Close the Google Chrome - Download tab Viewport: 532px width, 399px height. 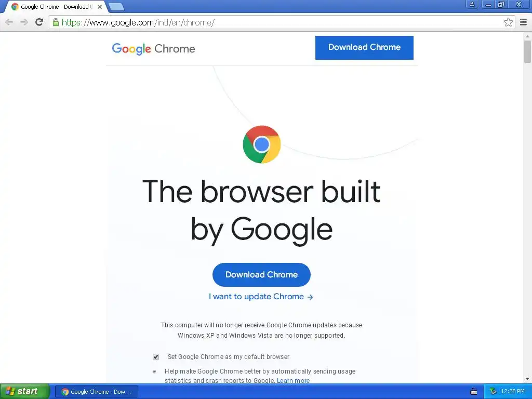[x=99, y=7]
